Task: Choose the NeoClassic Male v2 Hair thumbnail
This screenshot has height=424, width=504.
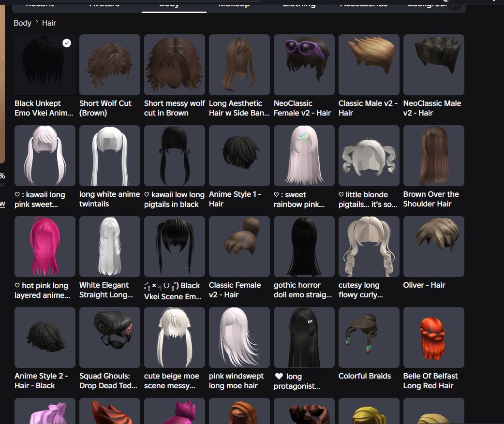Action: (433, 65)
